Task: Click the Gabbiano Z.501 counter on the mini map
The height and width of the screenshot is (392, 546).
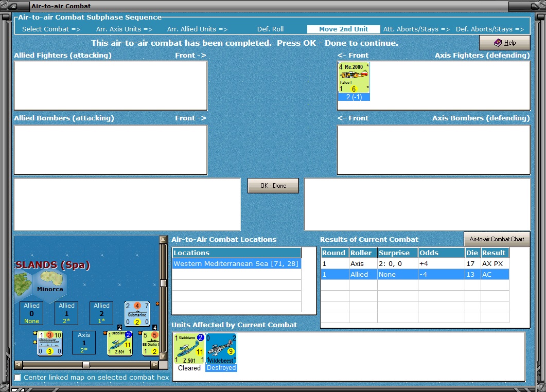Action: (119, 343)
